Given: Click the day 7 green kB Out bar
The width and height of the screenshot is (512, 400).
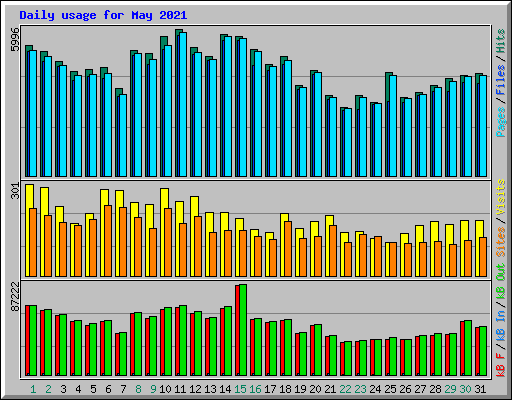Looking at the screenshot, I should (x=123, y=354).
